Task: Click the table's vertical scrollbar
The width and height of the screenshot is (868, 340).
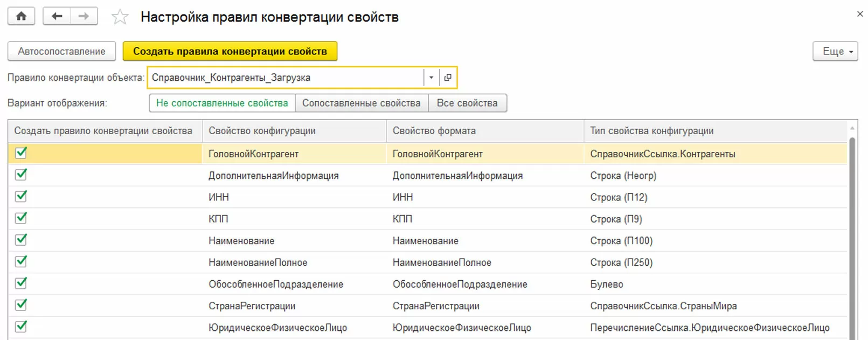Action: 852,237
